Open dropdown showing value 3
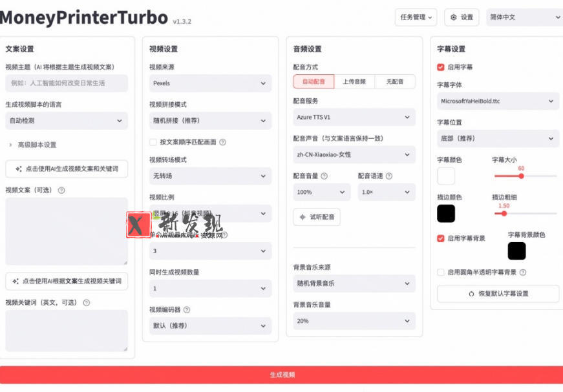 (x=211, y=251)
